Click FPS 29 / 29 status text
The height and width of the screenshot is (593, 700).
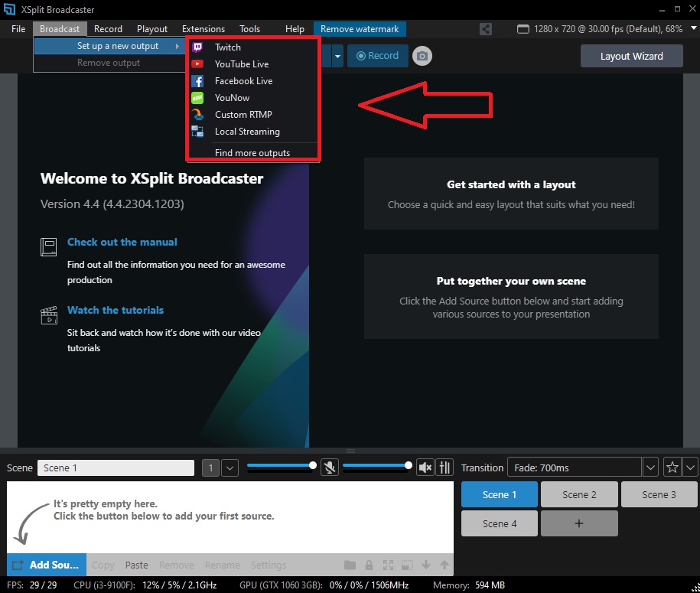coord(31,585)
